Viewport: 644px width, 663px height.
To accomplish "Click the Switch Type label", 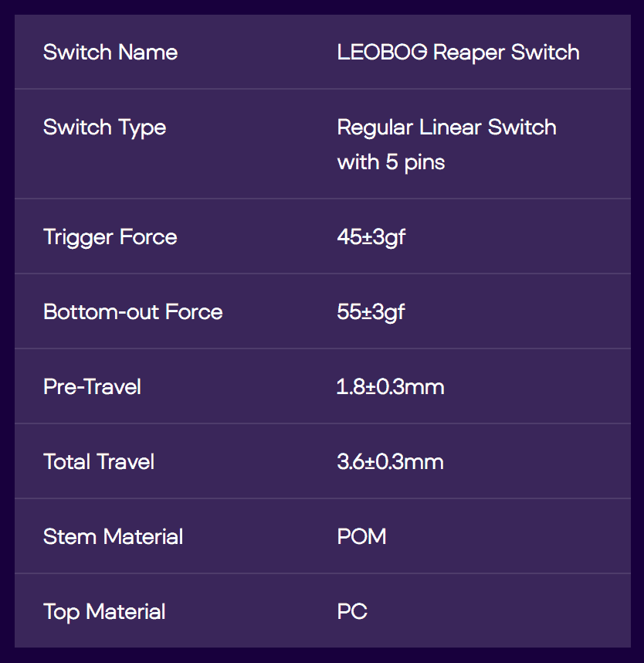I will click(x=104, y=127).
